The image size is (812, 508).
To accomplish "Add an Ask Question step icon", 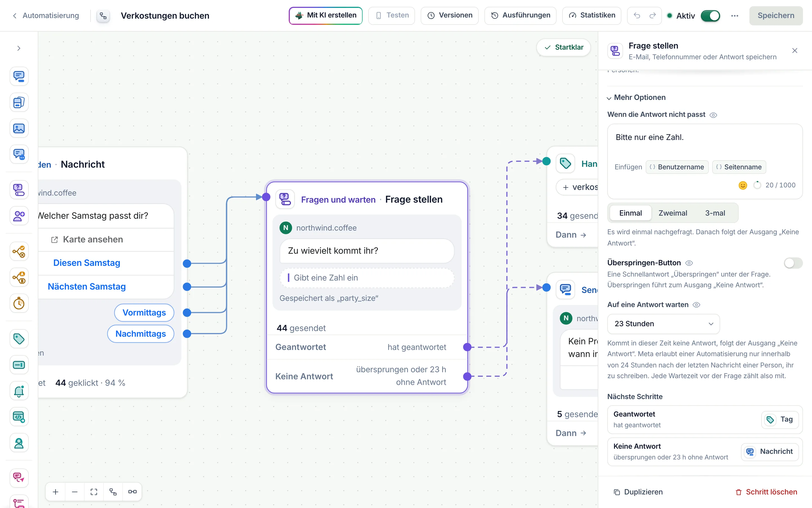I will point(19,190).
